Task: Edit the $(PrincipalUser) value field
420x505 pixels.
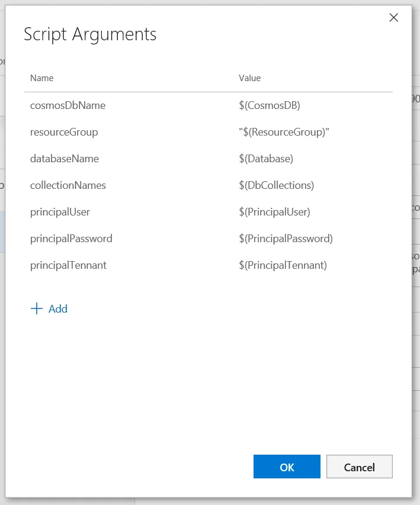Action: 274,212
